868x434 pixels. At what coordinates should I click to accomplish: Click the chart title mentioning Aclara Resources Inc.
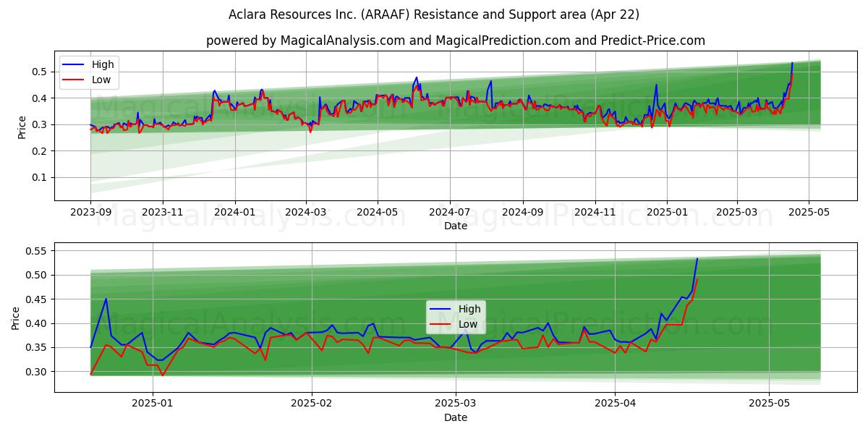click(434, 14)
